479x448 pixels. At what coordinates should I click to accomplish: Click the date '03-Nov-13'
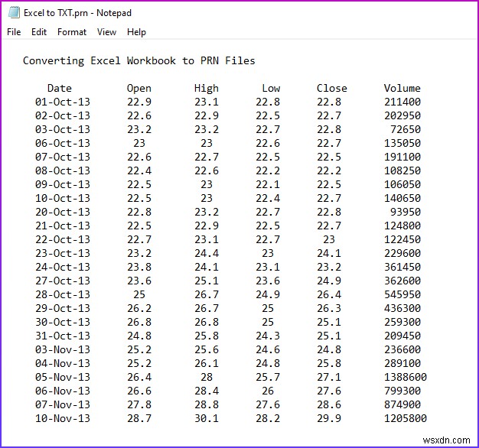(63, 349)
